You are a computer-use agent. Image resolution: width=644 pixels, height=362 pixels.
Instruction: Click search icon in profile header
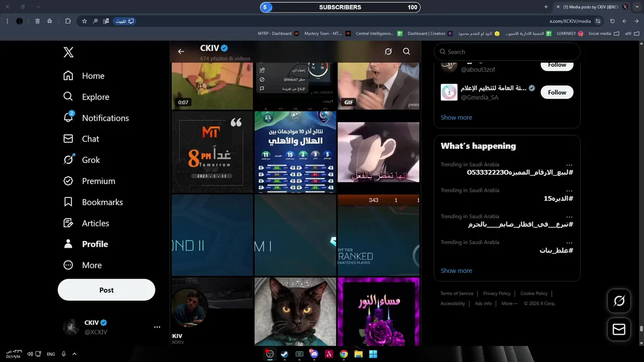click(407, 51)
